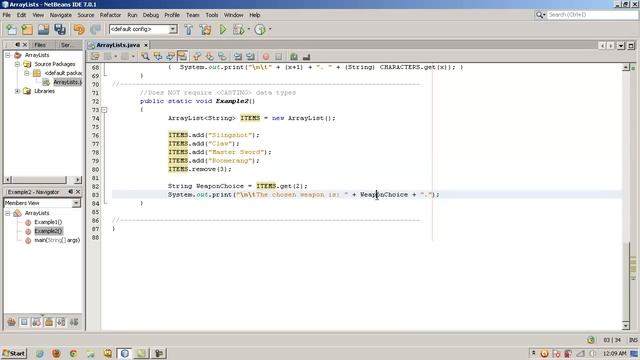The height and width of the screenshot is (360, 640).
Task: Open Debug Main Project dropdown arrow
Action: (249, 29)
